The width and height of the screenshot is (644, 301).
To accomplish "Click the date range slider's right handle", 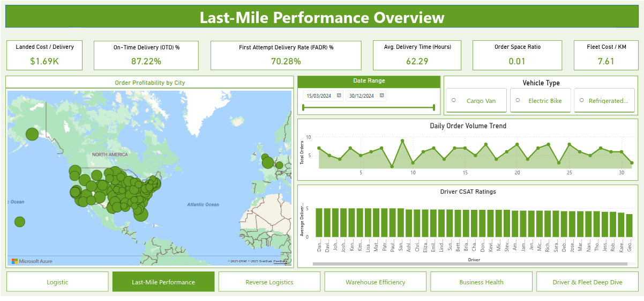I will (434, 107).
